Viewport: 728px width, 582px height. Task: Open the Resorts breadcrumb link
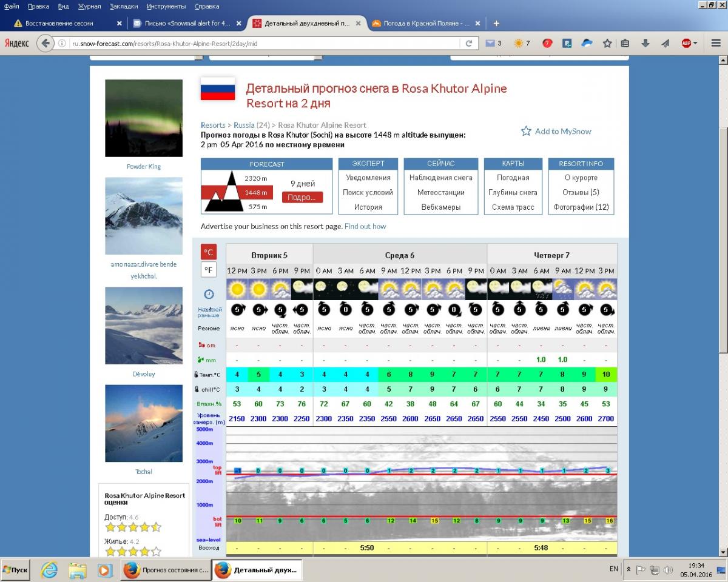click(213, 125)
